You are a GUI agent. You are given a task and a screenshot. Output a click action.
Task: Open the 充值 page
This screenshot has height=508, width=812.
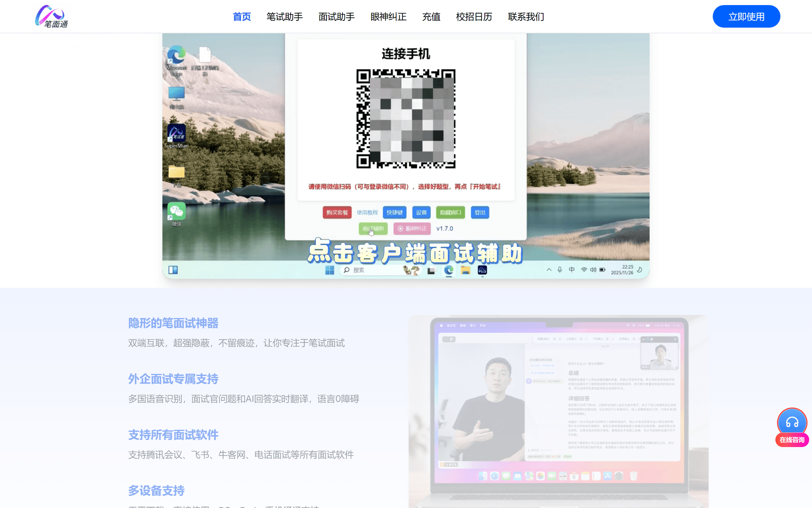click(x=431, y=17)
